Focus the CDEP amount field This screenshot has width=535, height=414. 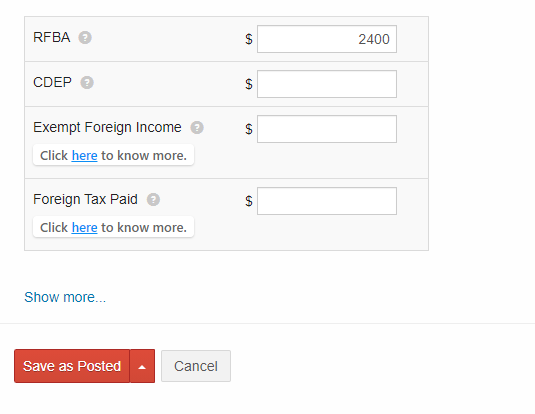coord(327,84)
